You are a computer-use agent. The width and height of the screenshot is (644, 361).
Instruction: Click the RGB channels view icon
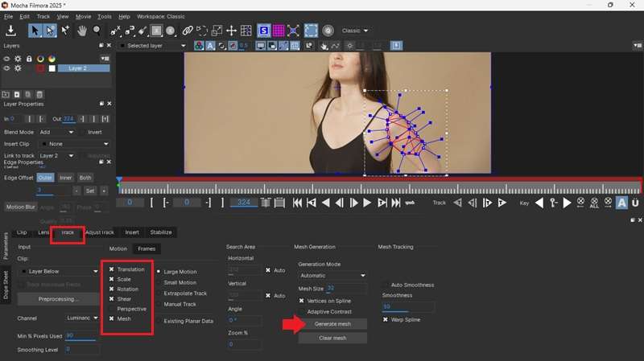pos(199,46)
